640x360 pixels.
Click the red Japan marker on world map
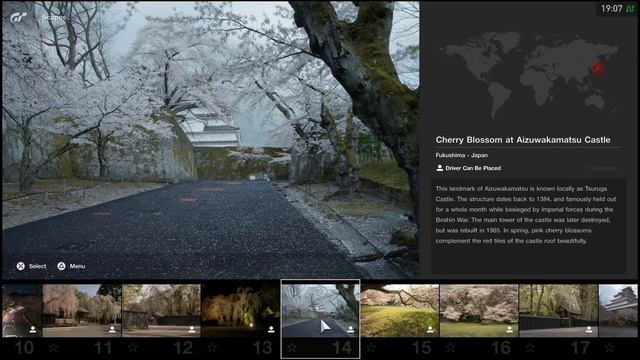(598, 68)
